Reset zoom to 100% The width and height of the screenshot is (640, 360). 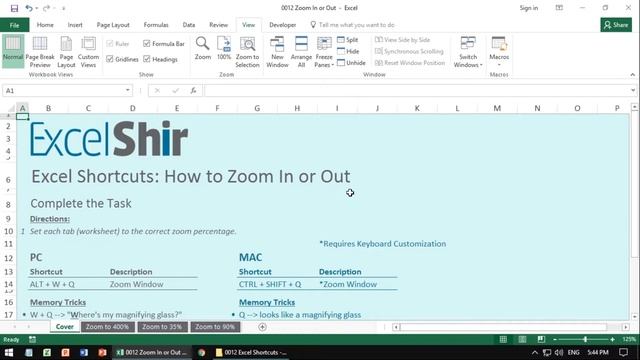(224, 48)
